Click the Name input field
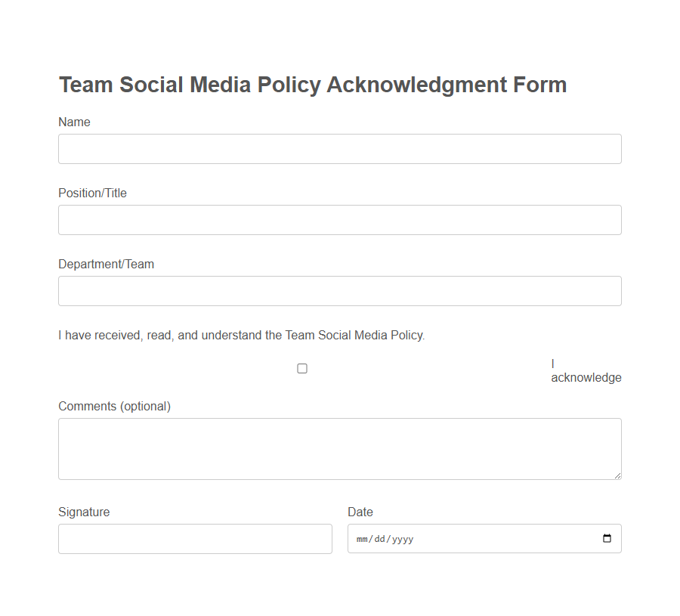The image size is (680, 616). (339, 148)
